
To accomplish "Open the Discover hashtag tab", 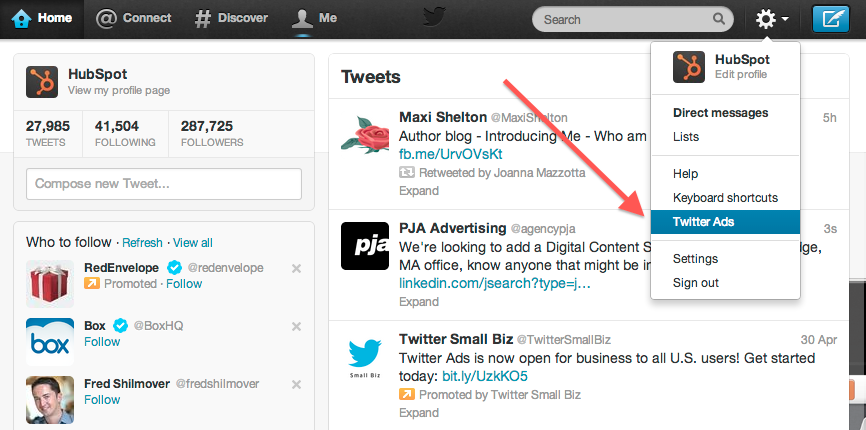I will click(x=231, y=18).
